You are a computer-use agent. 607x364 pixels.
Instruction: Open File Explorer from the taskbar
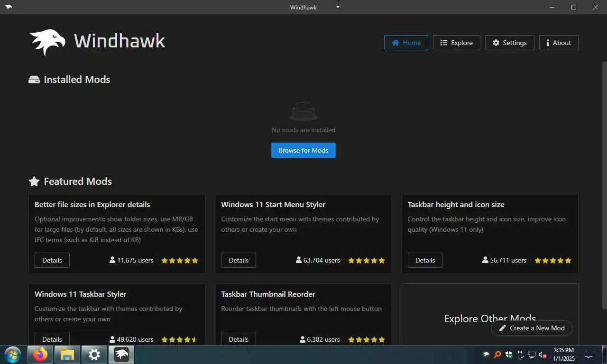click(x=67, y=355)
